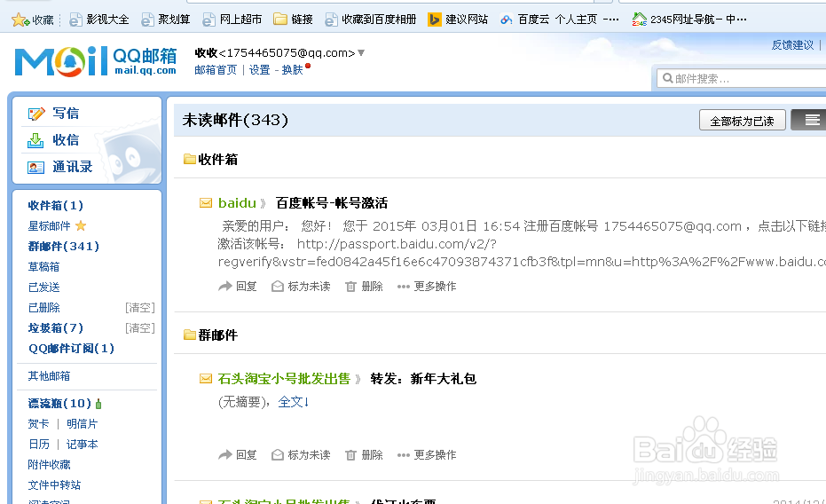Click folder icon beside 群邮件 heading
The height and width of the screenshot is (504, 826).
[189, 335]
